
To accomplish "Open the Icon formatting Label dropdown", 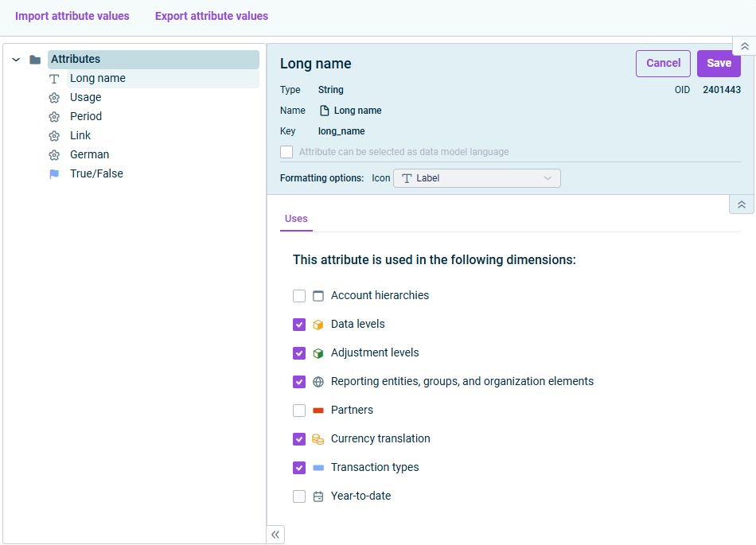I will coord(477,178).
